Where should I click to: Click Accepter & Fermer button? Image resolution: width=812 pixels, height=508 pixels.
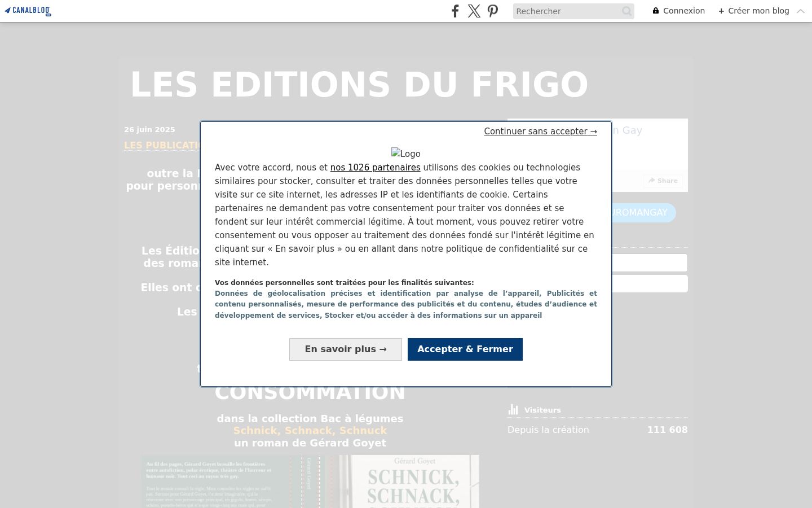[465, 349]
